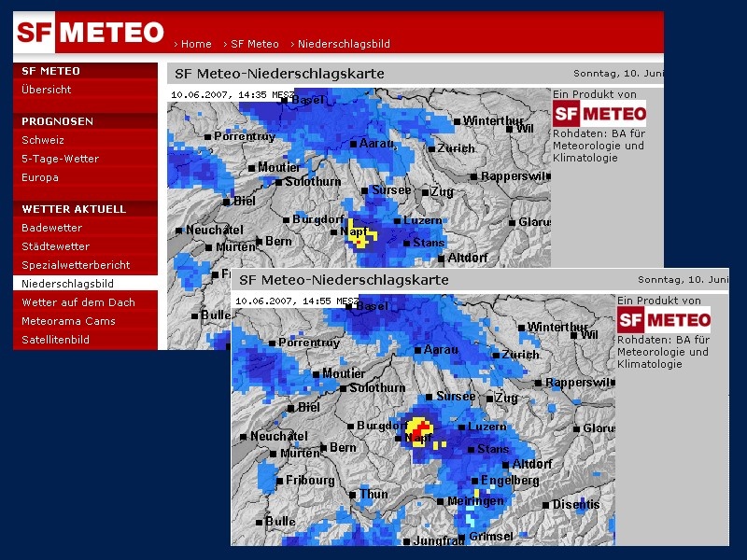747x560 pixels.
Task: Select Badewetter in sidebar
Action: 52,227
